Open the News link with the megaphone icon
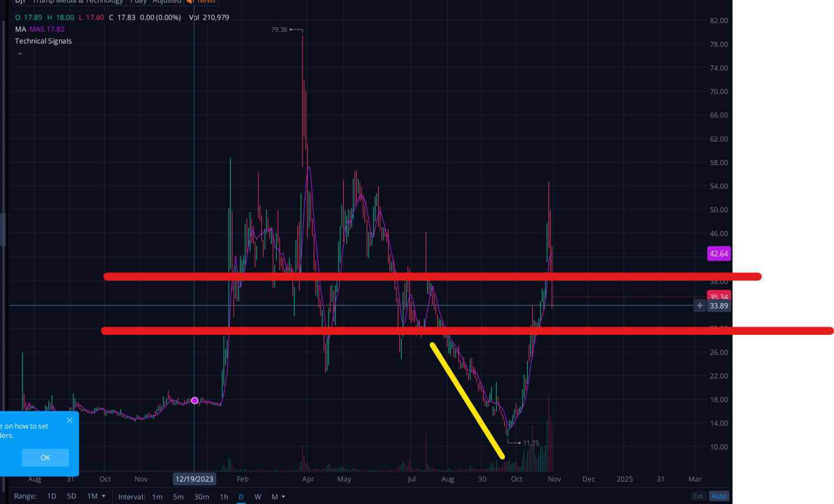834x504 pixels. [201, 2]
